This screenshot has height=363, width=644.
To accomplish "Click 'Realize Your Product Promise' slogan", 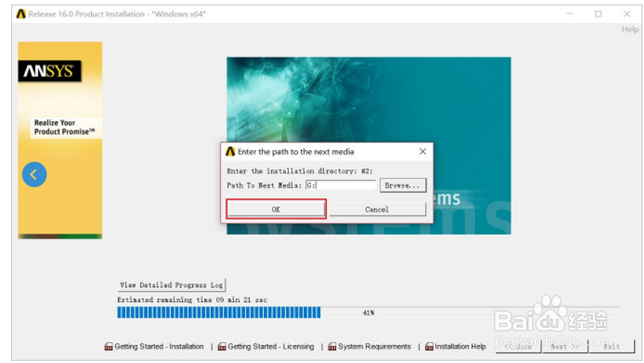I will tap(65, 127).
